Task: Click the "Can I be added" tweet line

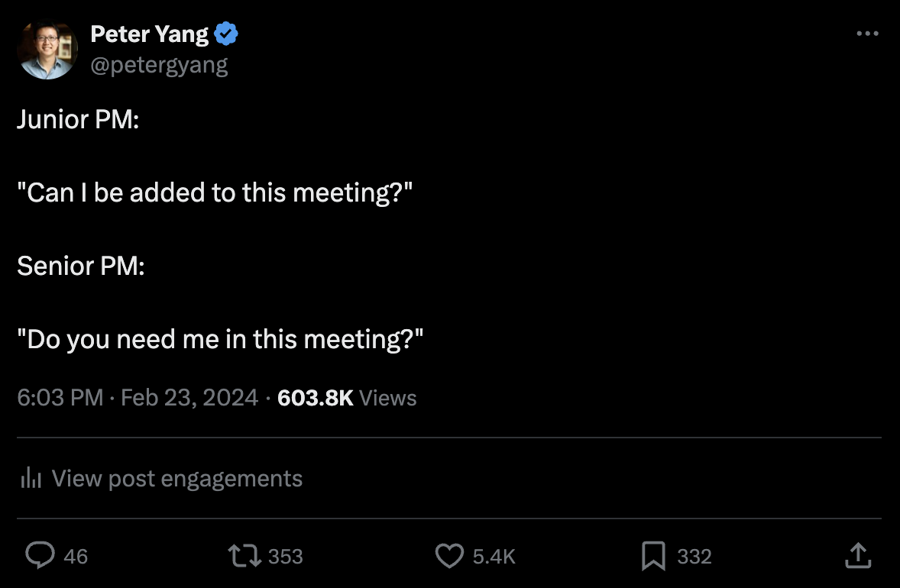Action: 215,192
